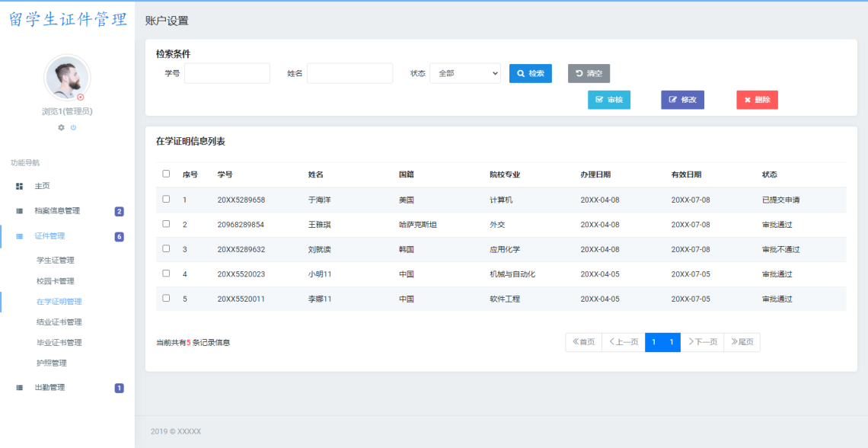Click the logout power icon below the avatar
This screenshot has width=868, height=448.
(x=74, y=127)
